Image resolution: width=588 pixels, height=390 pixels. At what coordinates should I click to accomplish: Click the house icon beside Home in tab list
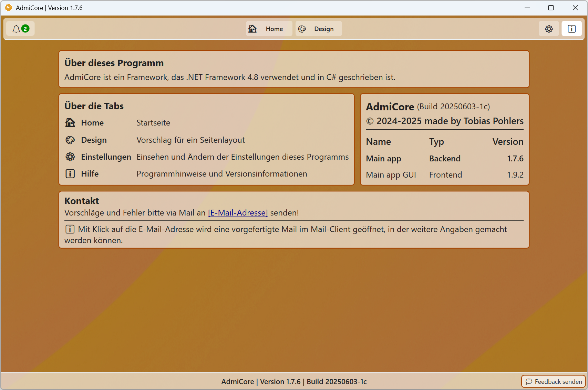(70, 123)
